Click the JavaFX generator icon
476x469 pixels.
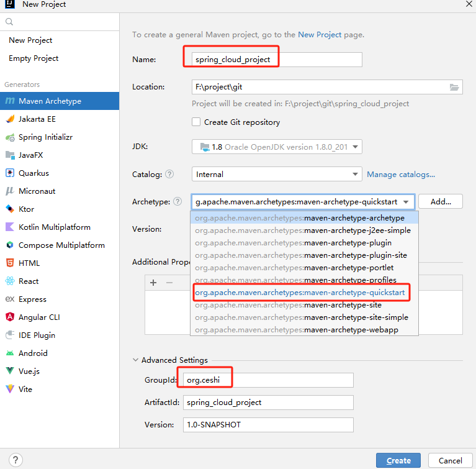point(10,155)
